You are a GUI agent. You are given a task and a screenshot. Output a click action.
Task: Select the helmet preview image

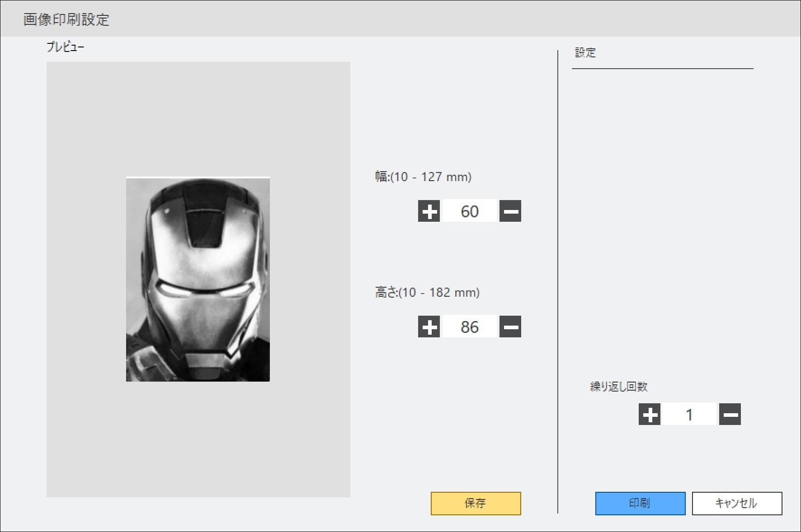pos(198,280)
